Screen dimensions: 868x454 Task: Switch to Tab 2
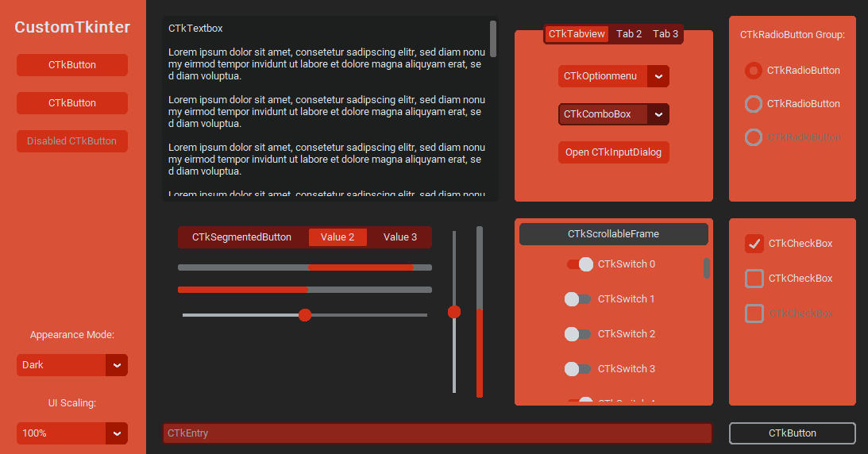tap(629, 33)
